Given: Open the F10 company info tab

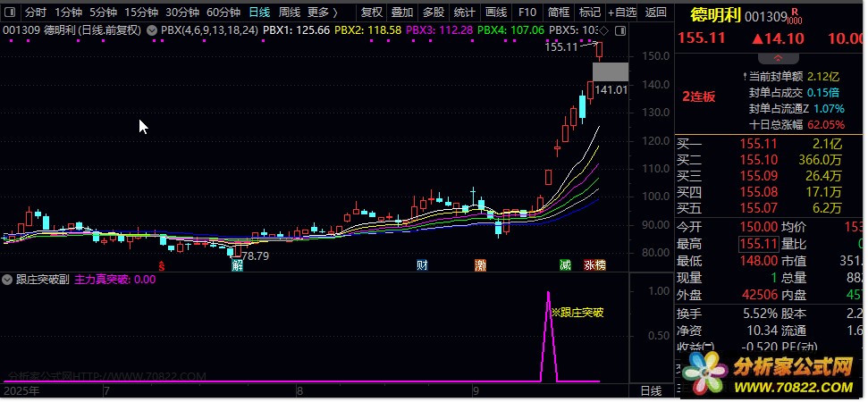Looking at the screenshot, I should (527, 13).
